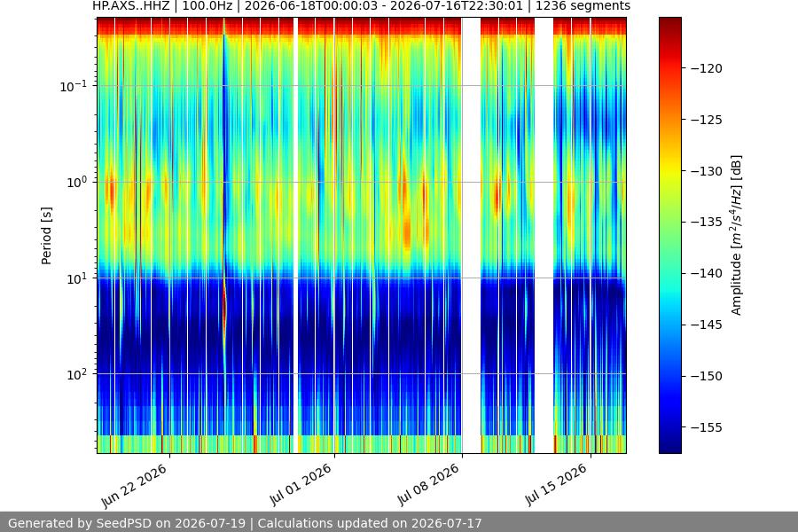Click the wide white data gap after Jul 08
Viewport: 798px width, 532px height.
click(471, 235)
